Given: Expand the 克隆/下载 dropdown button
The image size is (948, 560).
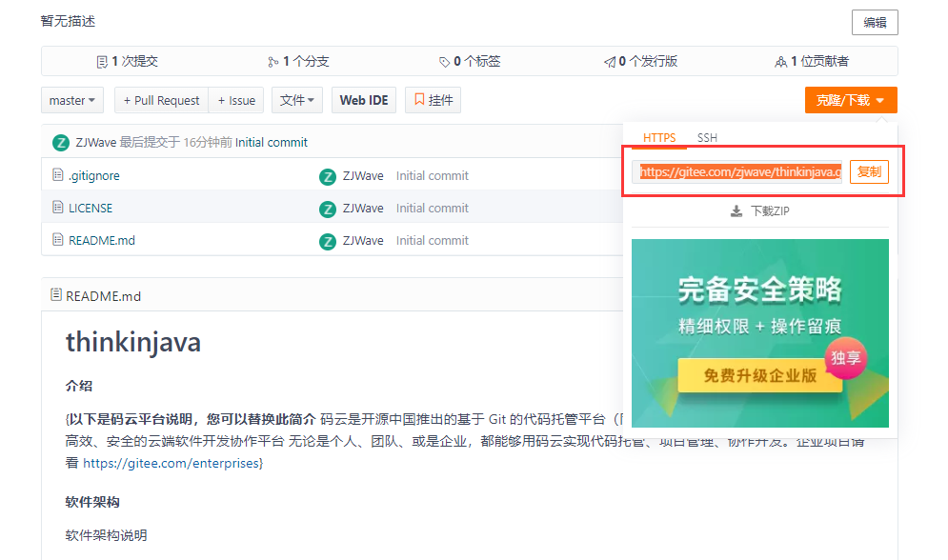Looking at the screenshot, I should tap(850, 100).
